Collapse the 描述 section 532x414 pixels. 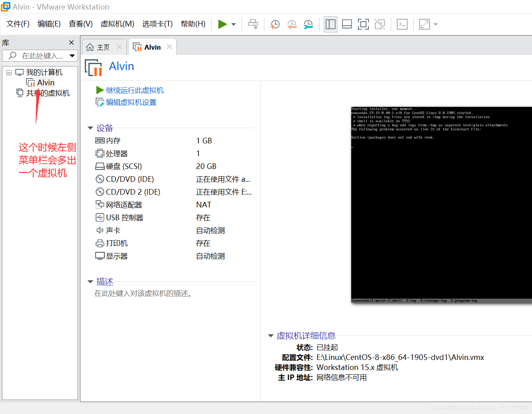(90, 282)
